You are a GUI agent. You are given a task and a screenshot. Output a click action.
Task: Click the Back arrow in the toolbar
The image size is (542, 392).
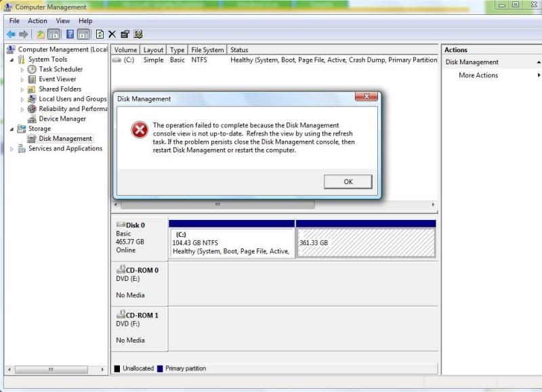pos(11,35)
